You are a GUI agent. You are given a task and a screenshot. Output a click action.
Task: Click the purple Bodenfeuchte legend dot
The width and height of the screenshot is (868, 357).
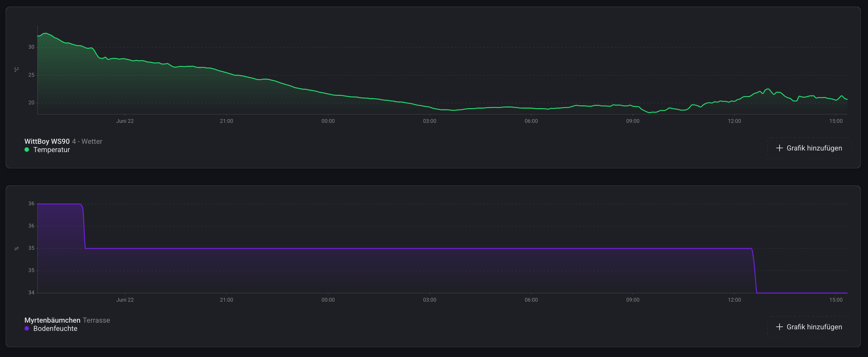pos(27,328)
